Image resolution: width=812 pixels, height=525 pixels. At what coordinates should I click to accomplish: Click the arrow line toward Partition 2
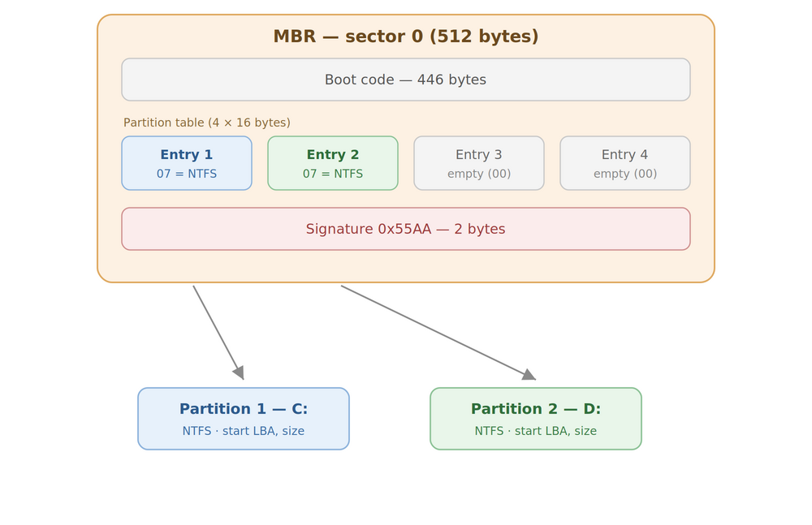435,330
